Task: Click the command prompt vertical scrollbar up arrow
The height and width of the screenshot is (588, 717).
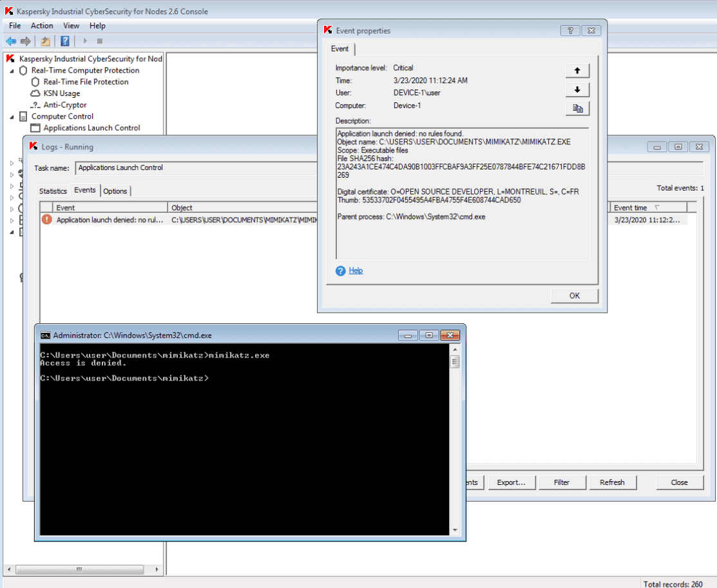Action: click(x=455, y=351)
